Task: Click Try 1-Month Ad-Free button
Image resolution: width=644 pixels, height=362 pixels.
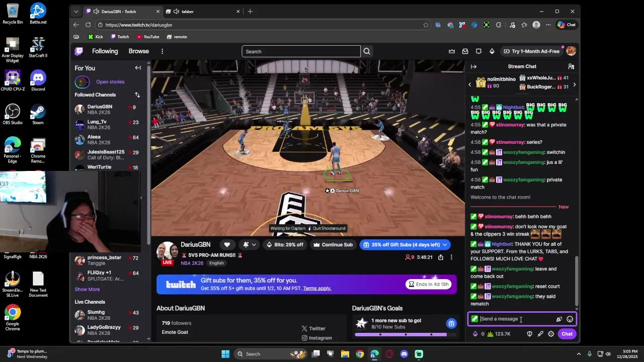Action: click(531, 51)
